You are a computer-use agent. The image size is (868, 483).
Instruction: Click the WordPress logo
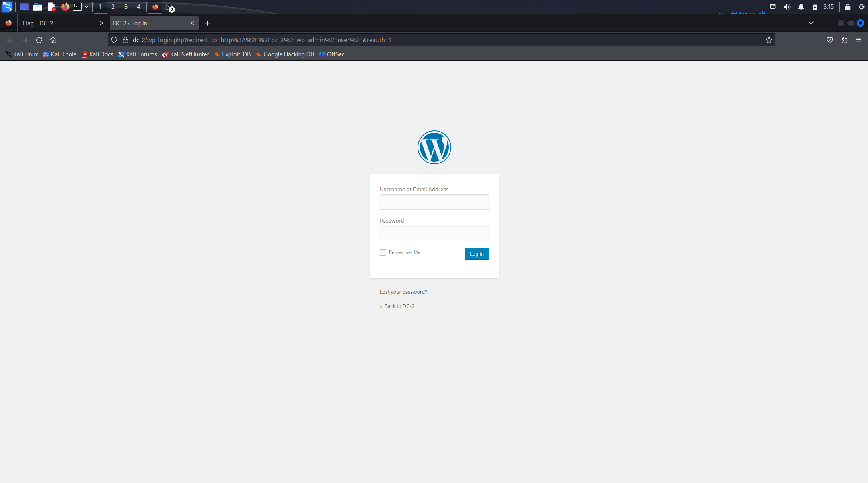pos(434,147)
